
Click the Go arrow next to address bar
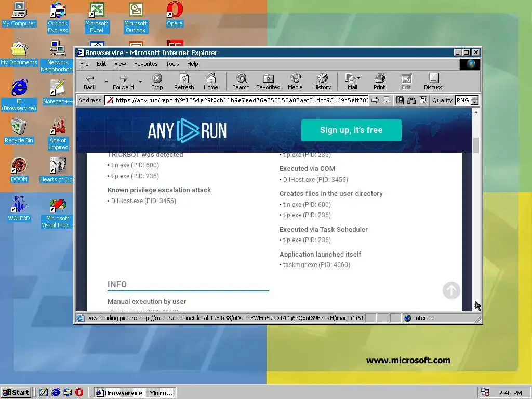[x=375, y=100]
